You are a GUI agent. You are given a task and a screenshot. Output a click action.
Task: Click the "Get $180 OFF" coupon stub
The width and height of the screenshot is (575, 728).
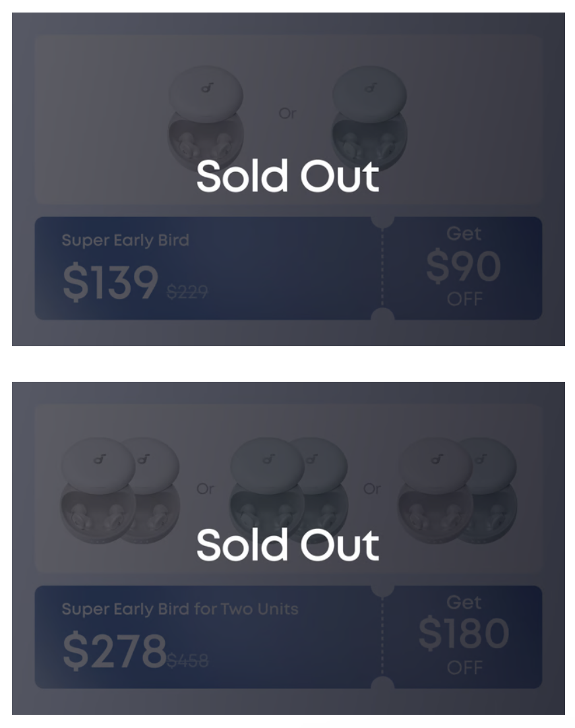tap(464, 634)
